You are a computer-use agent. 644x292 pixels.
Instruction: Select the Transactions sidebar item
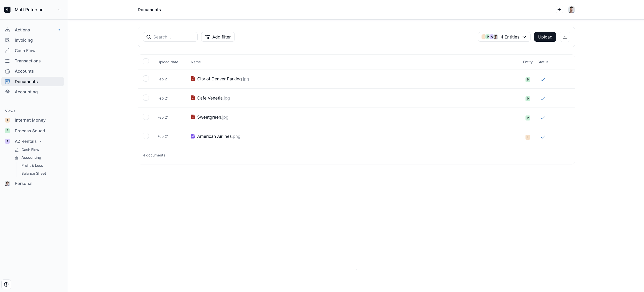(28, 61)
